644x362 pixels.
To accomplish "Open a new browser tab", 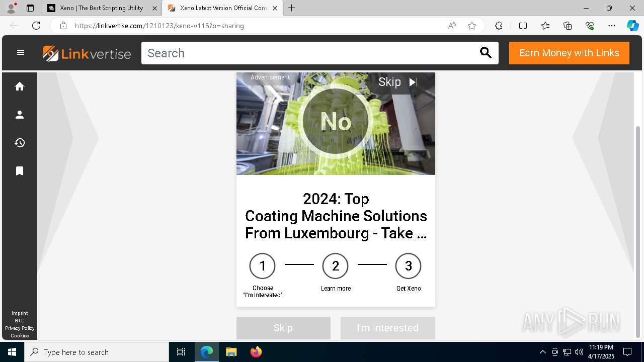I will click(292, 8).
